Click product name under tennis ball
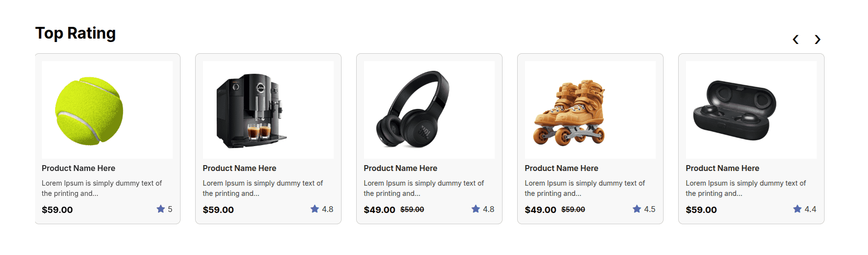Image resolution: width=868 pixels, height=255 pixels. pos(79,168)
